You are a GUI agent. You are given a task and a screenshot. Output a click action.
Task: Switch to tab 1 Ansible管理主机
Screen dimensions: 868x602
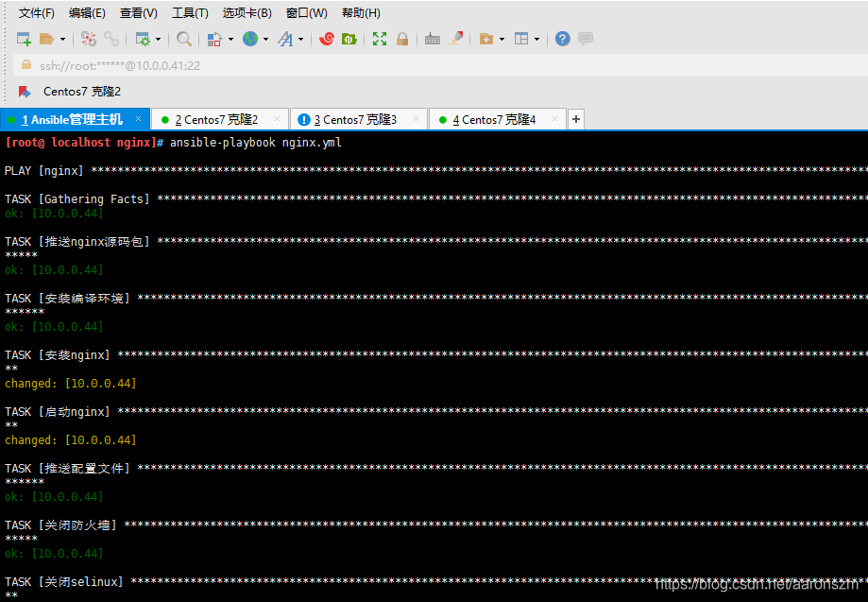[x=75, y=119]
